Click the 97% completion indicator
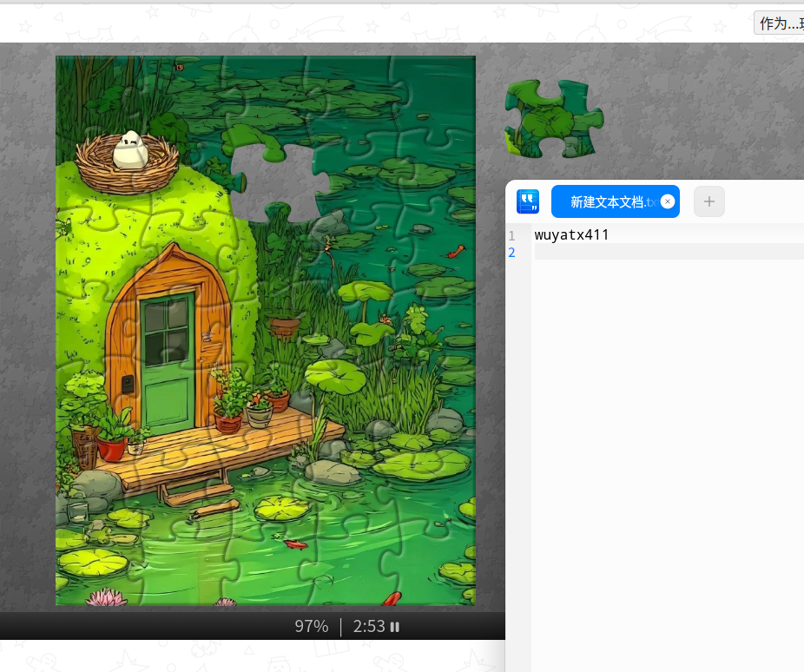Image resolution: width=804 pixels, height=672 pixels. [x=311, y=627]
